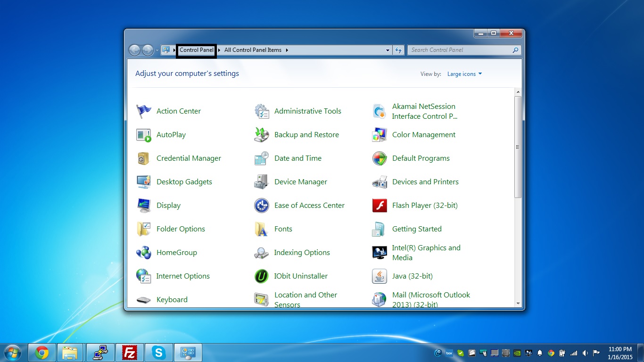Click the network signal tray icon
This screenshot has width=644, height=362.
tap(574, 353)
